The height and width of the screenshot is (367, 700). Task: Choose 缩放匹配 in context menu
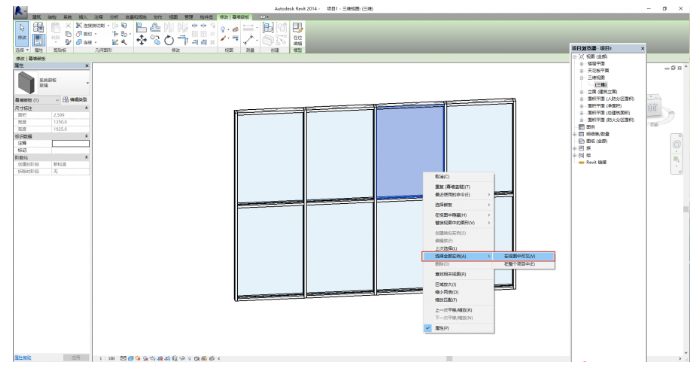(458, 300)
